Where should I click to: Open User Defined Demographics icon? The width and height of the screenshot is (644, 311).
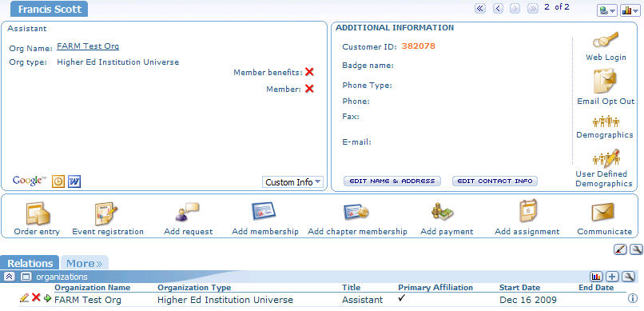[606, 158]
